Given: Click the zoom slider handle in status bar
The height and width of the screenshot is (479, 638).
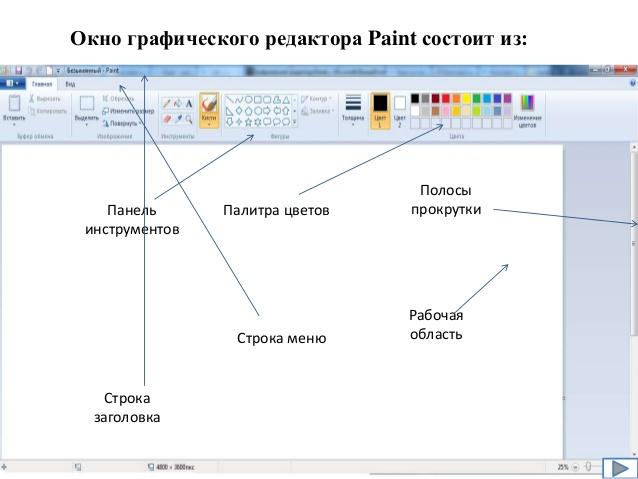Looking at the screenshot, I should point(588,466).
